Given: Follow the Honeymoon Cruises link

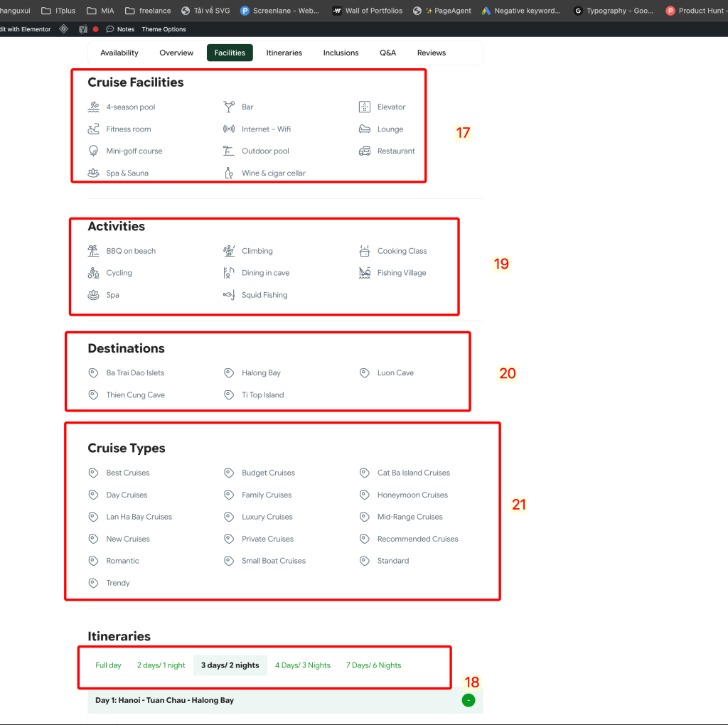Looking at the screenshot, I should [412, 495].
